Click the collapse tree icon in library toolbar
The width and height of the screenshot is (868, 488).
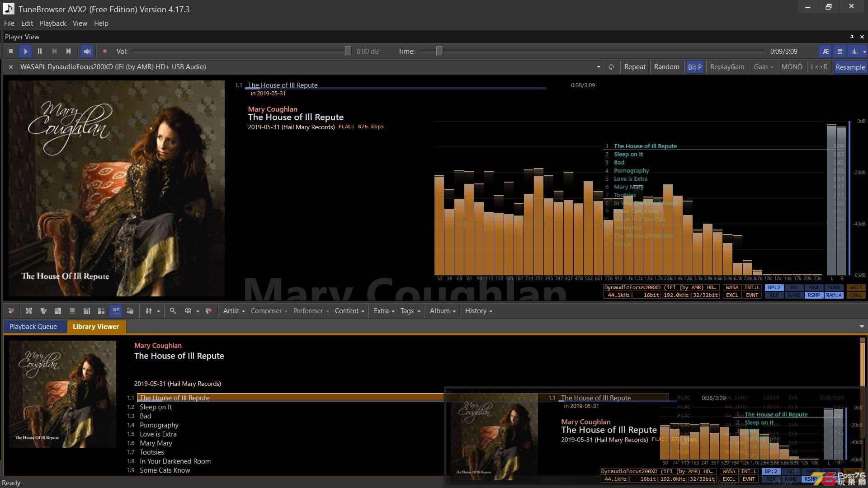[43, 311]
